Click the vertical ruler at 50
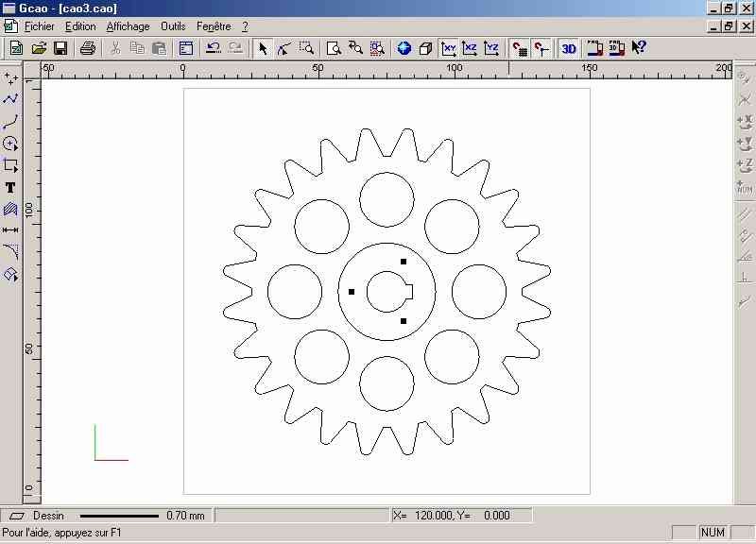756x544 pixels. [x=29, y=348]
